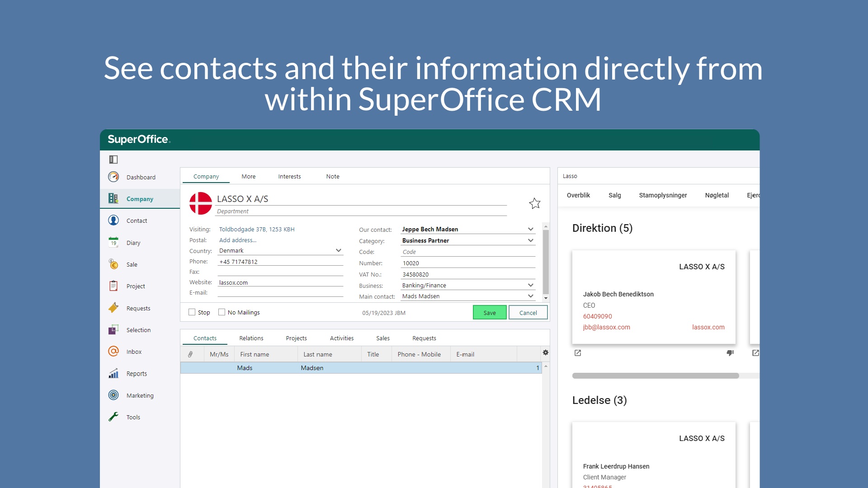The width and height of the screenshot is (868, 488).
Task: Click thumbs-down icon under Jakob's card
Action: 730,353
